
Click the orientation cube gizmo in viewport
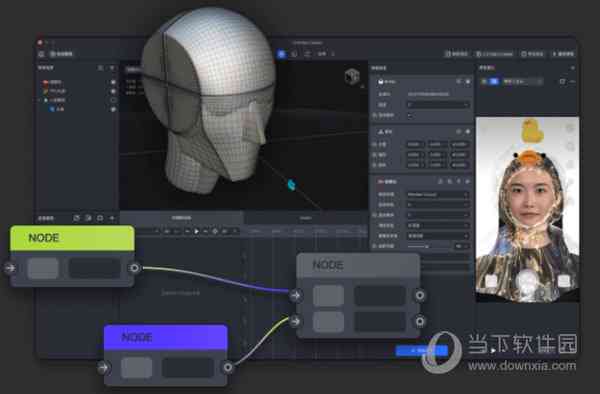[352, 76]
